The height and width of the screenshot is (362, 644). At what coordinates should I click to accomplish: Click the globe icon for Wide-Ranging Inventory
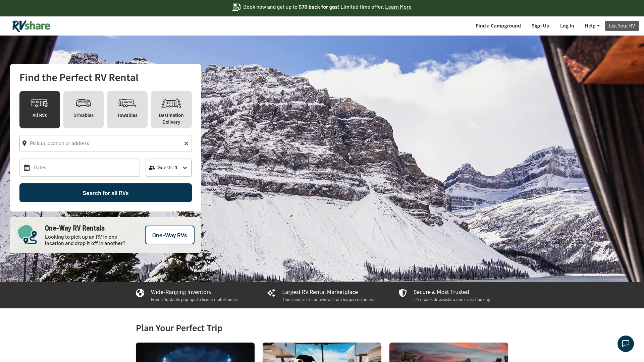click(140, 293)
